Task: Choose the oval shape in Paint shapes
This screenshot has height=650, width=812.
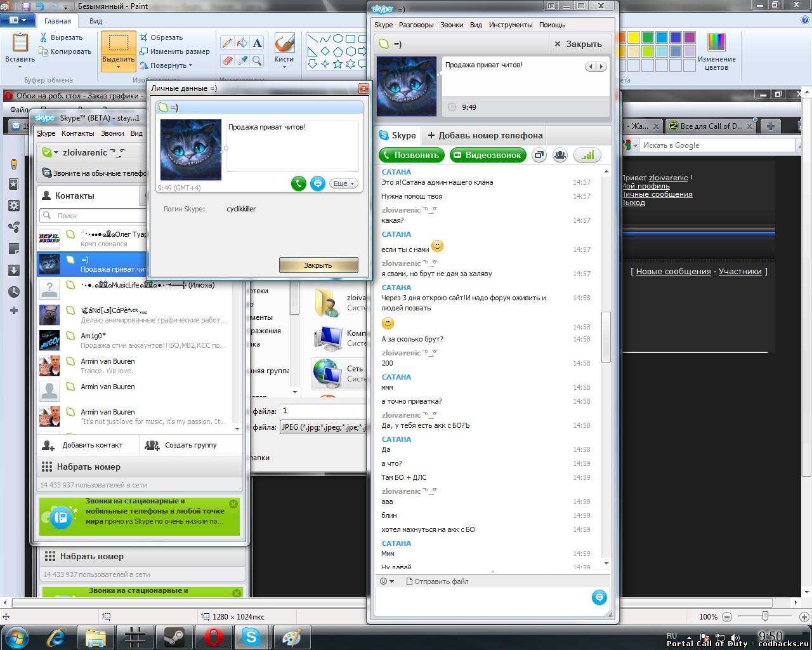Action: pos(338,39)
